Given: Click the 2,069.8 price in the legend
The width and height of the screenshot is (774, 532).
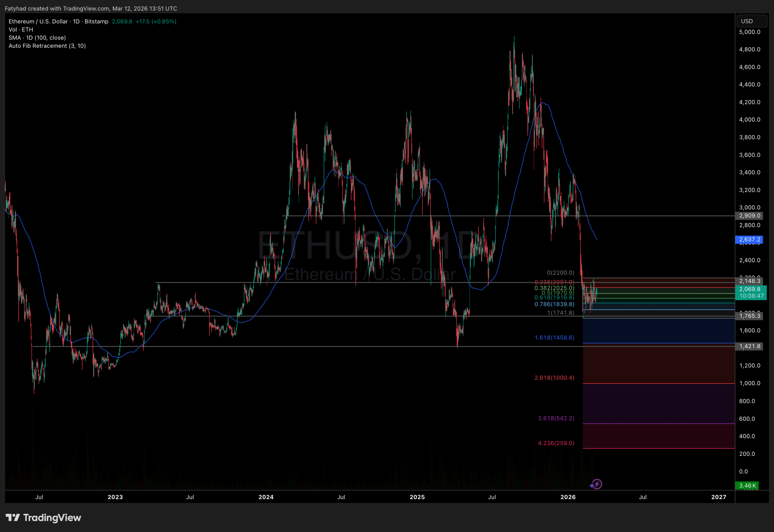Looking at the screenshot, I should coord(122,21).
